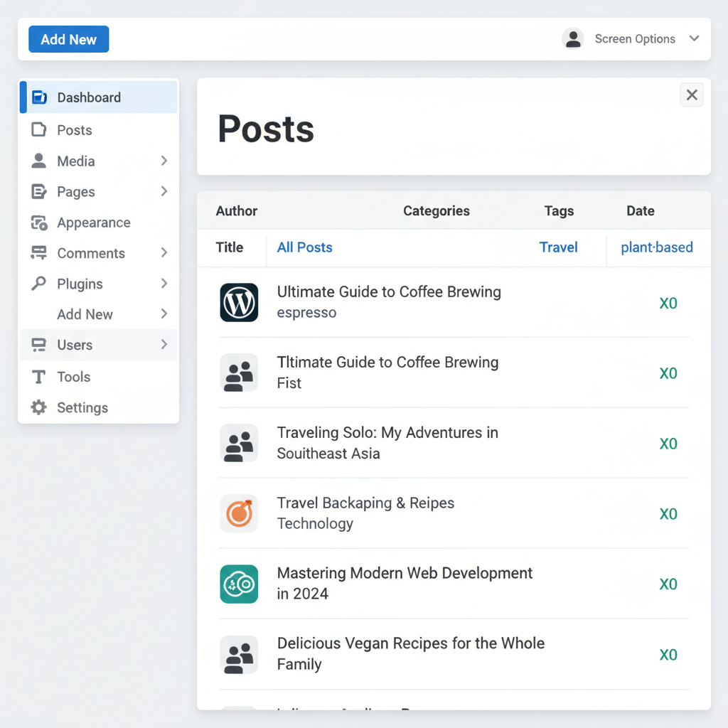Screen dimensions: 728x728
Task: Click the Appearance icon in the sidebar
Action: pos(39,223)
